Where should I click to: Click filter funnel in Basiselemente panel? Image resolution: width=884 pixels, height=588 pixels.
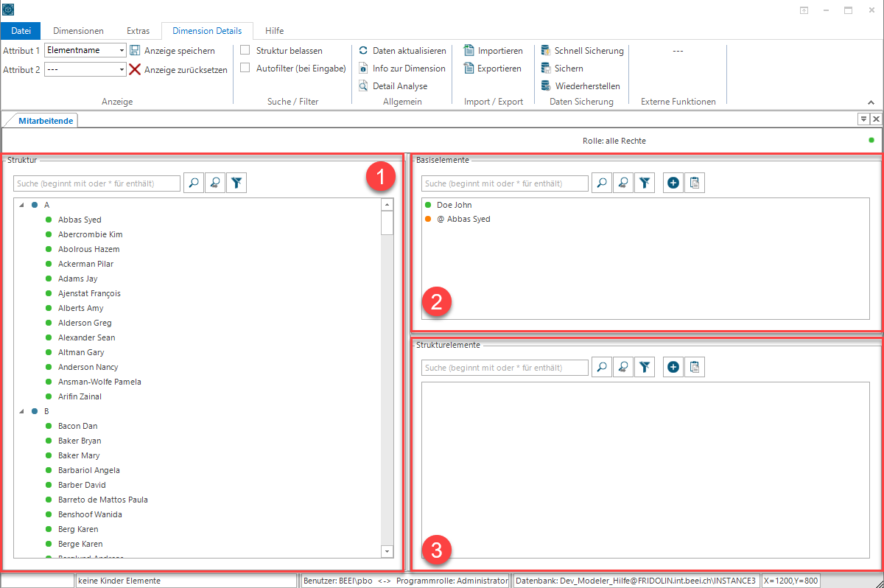pyautogui.click(x=645, y=183)
